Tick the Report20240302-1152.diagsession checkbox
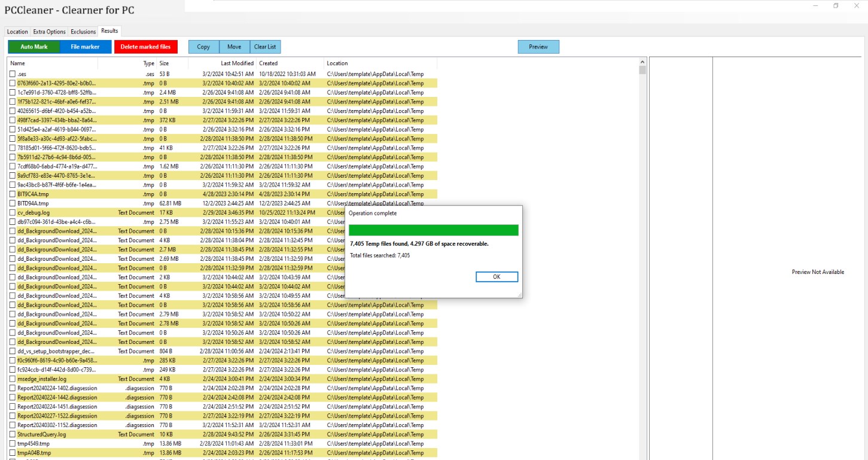This screenshot has width=868, height=460. pos(12,425)
